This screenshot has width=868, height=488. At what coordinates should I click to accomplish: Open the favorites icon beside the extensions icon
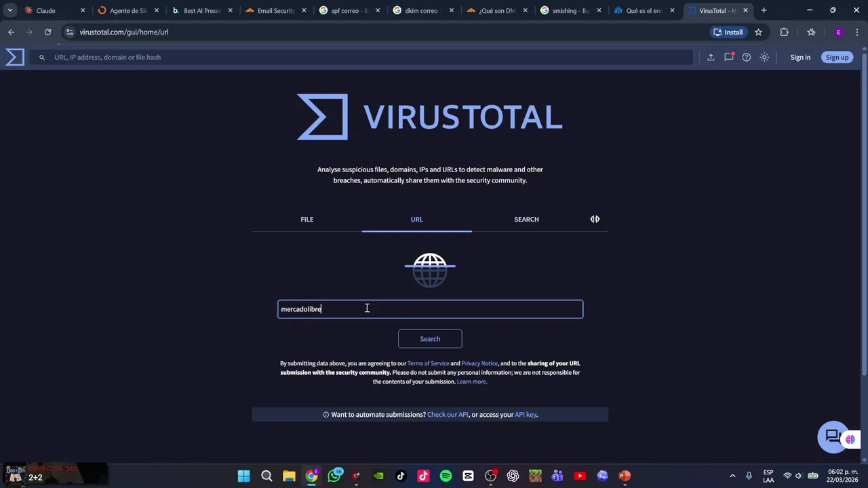pyautogui.click(x=811, y=32)
